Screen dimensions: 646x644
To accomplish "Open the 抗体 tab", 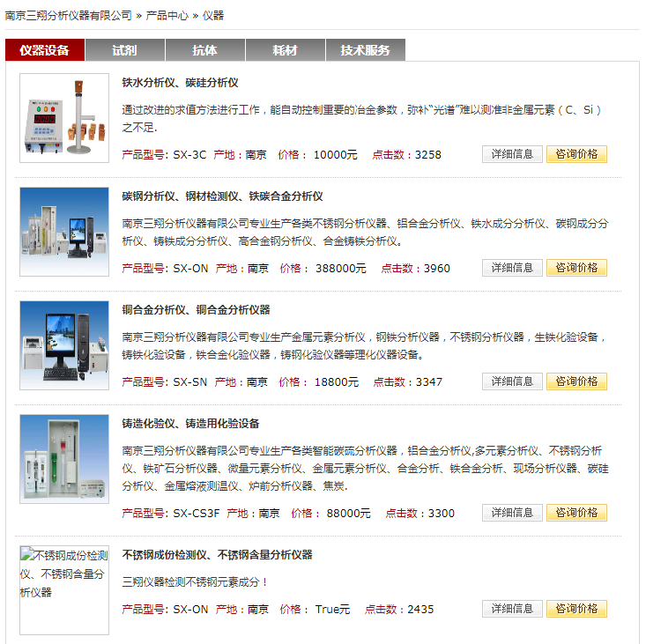I will 205,50.
